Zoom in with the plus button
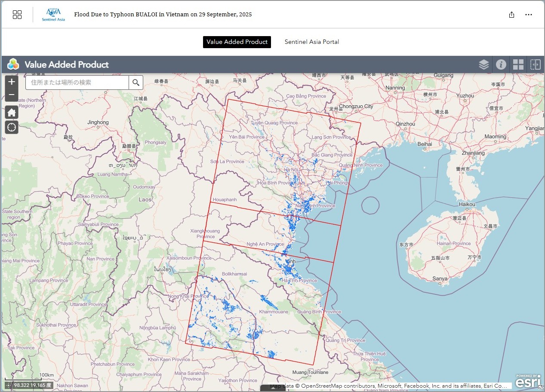 tap(12, 82)
